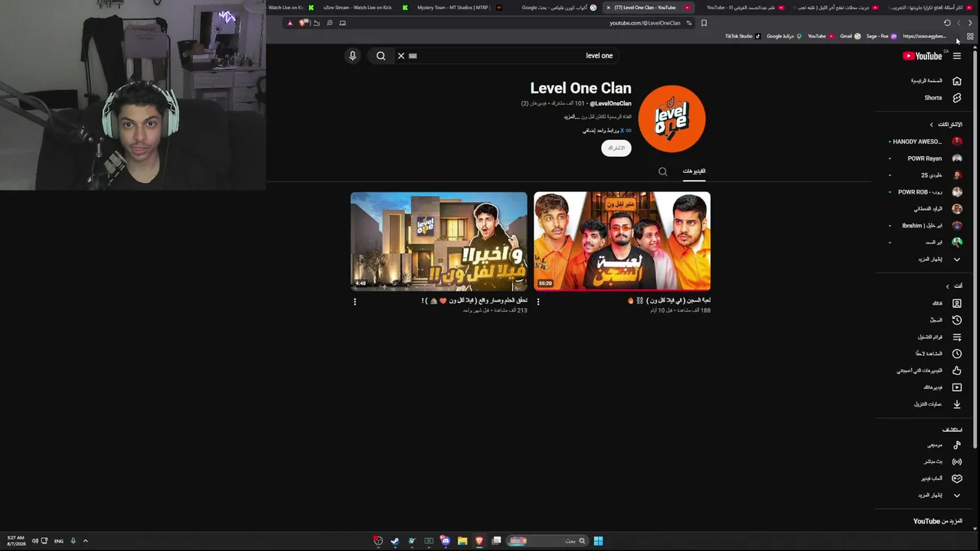980x551 pixels.
Task: Show hidden system tray icons
Action: click(x=85, y=541)
